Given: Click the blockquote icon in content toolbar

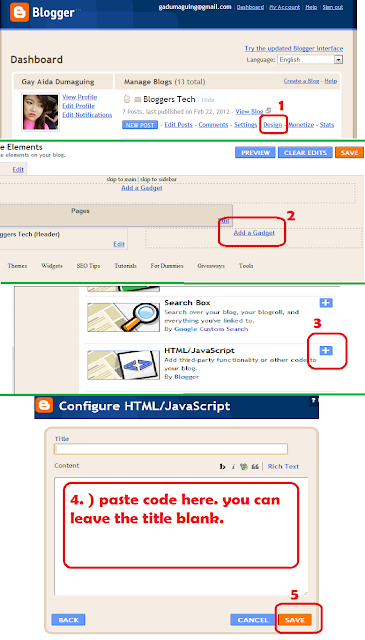Looking at the screenshot, I should pos(255,467).
